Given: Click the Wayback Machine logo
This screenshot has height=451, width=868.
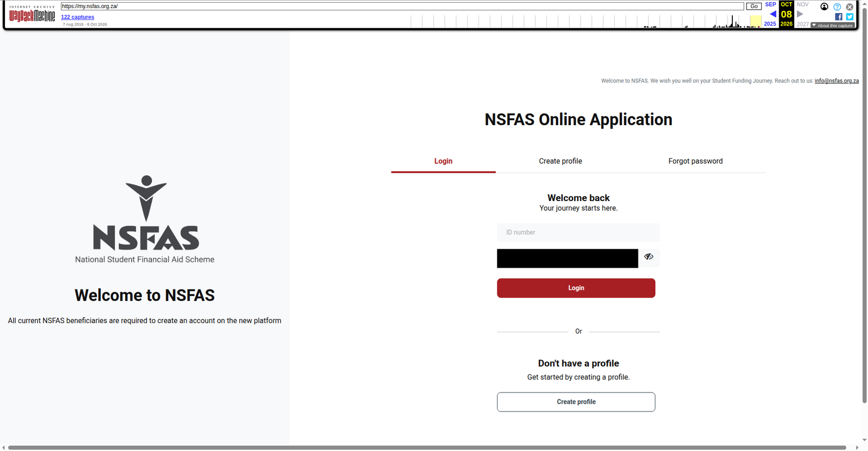Looking at the screenshot, I should [x=32, y=15].
